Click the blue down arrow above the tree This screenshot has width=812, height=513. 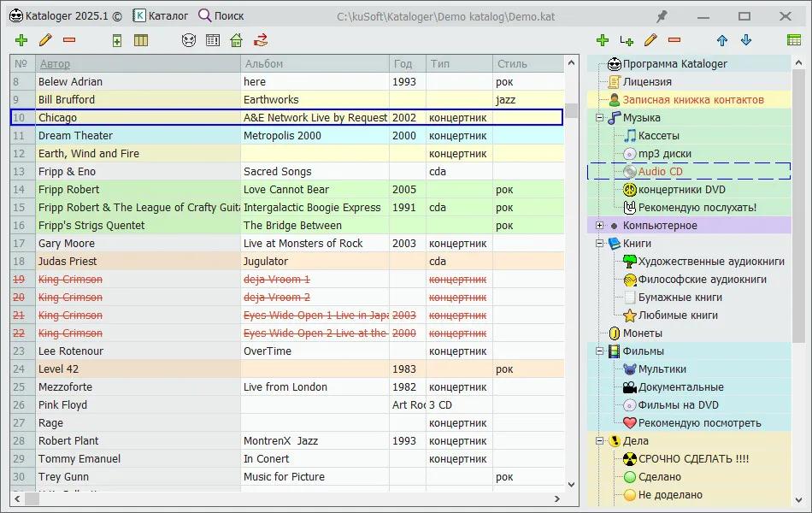coord(746,40)
